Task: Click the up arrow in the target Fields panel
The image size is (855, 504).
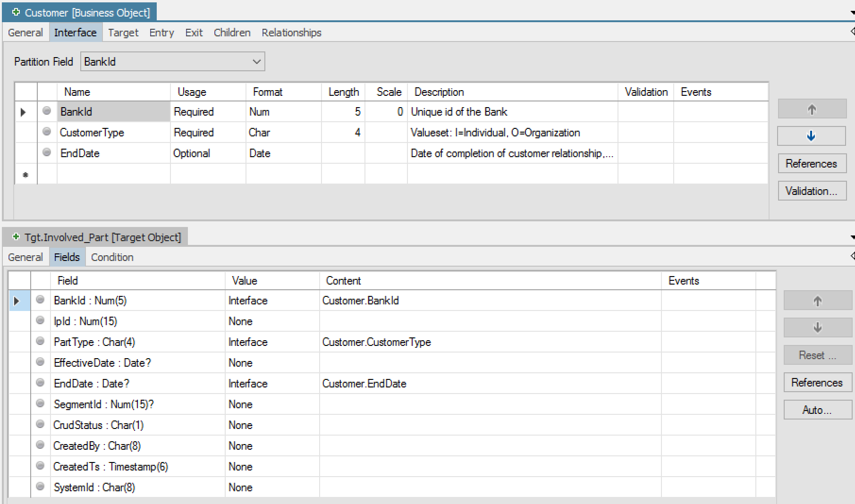Action: pyautogui.click(x=817, y=300)
